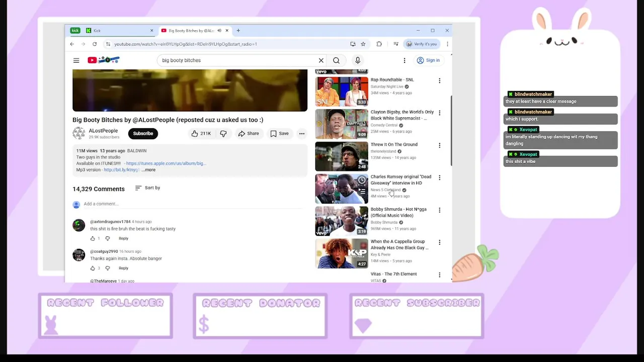
Task: Open options for A Cappella Group video
Action: [x=439, y=242]
